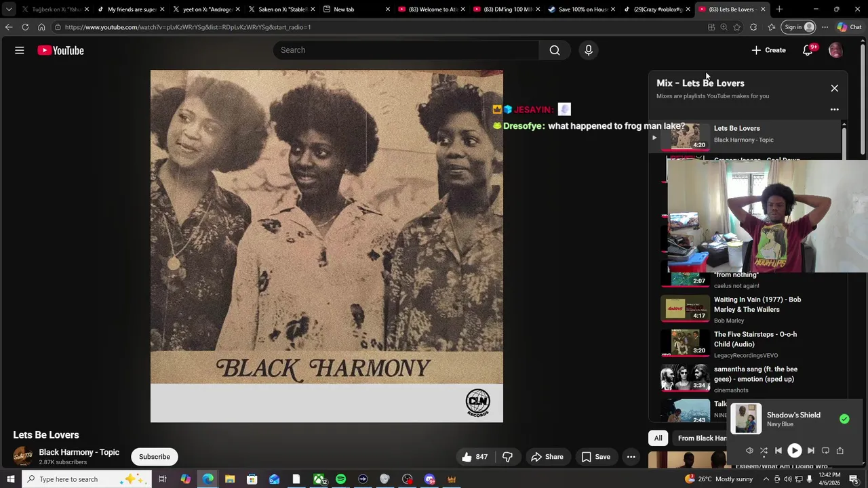Toggle Spotify mini player shuffle
Screen dimensions: 868x488
point(764,451)
